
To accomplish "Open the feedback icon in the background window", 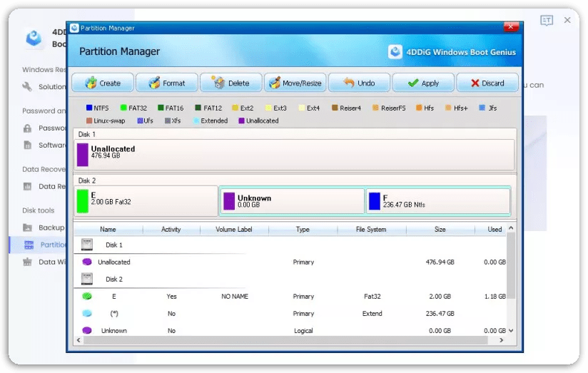I will (547, 20).
